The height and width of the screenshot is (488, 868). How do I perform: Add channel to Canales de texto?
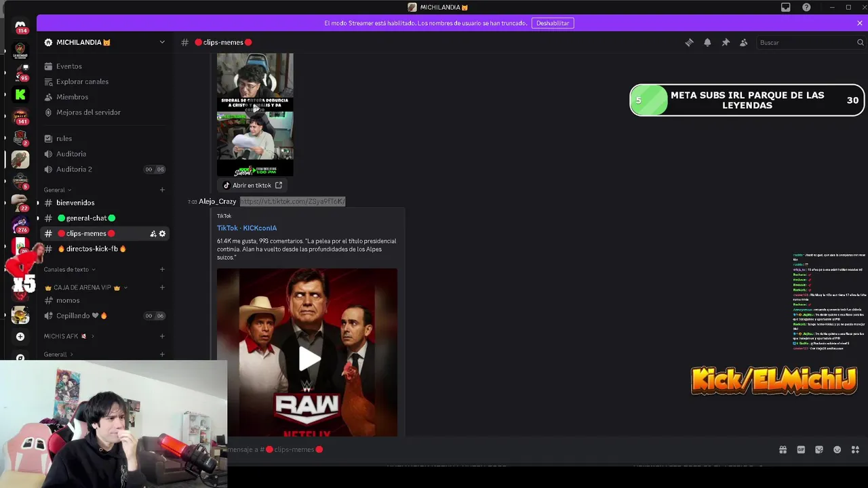click(162, 270)
